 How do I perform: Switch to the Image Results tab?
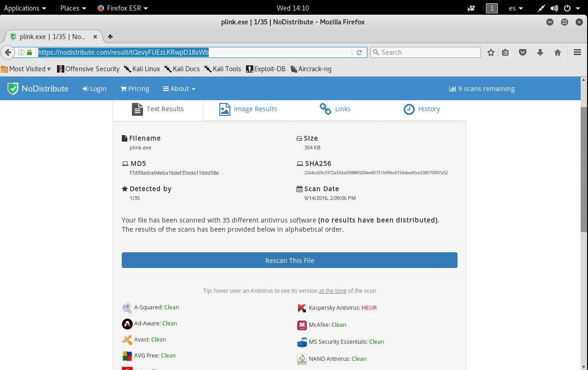coord(248,109)
